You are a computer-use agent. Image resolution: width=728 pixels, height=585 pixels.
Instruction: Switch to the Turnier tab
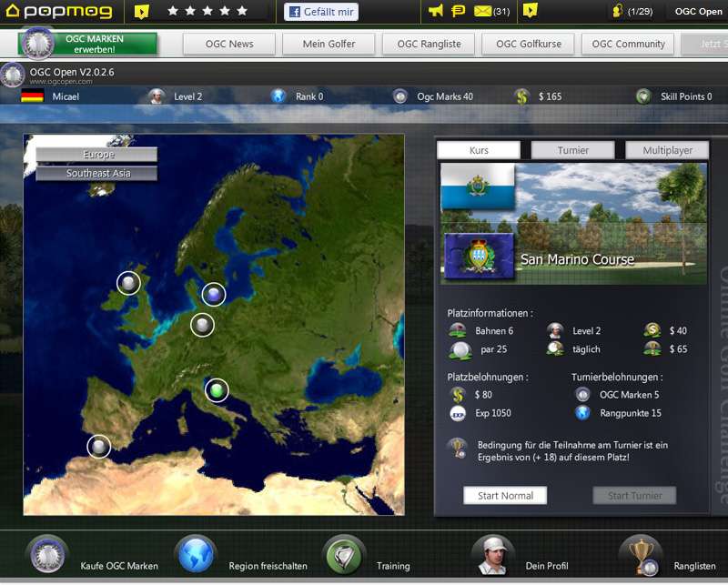572,149
